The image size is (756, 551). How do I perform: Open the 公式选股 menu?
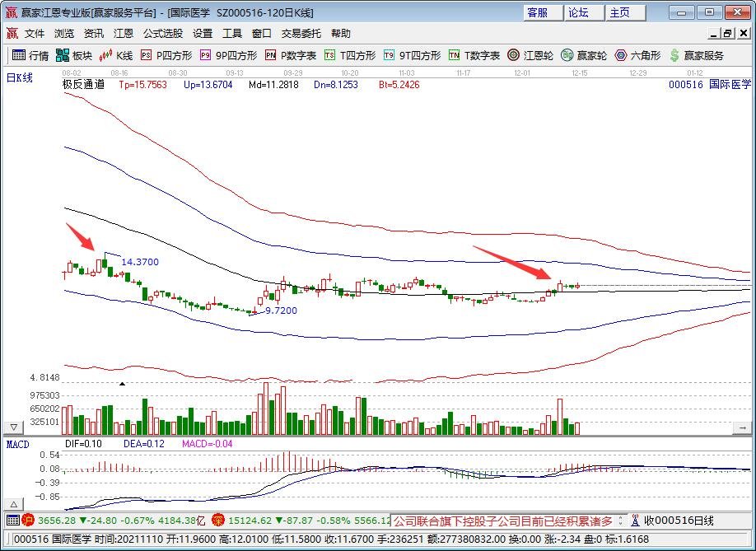162,34
